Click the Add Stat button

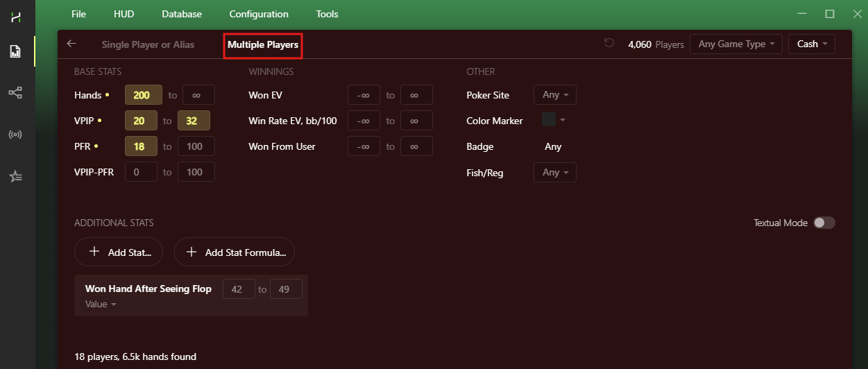point(119,252)
